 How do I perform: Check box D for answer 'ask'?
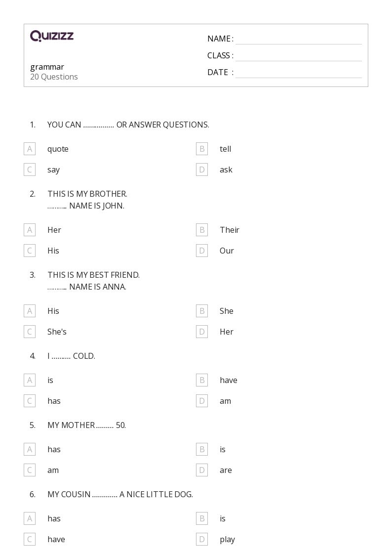click(202, 170)
